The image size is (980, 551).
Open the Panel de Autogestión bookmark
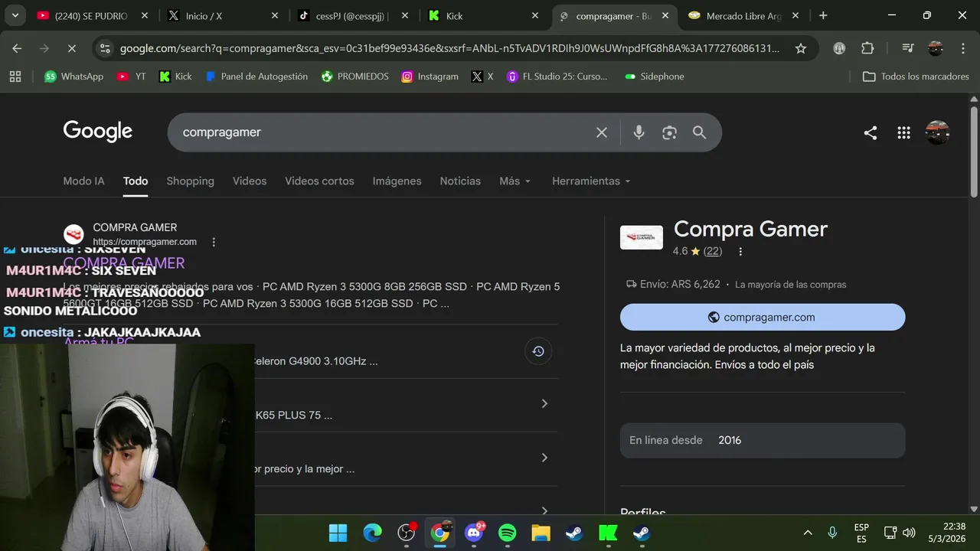[256, 77]
